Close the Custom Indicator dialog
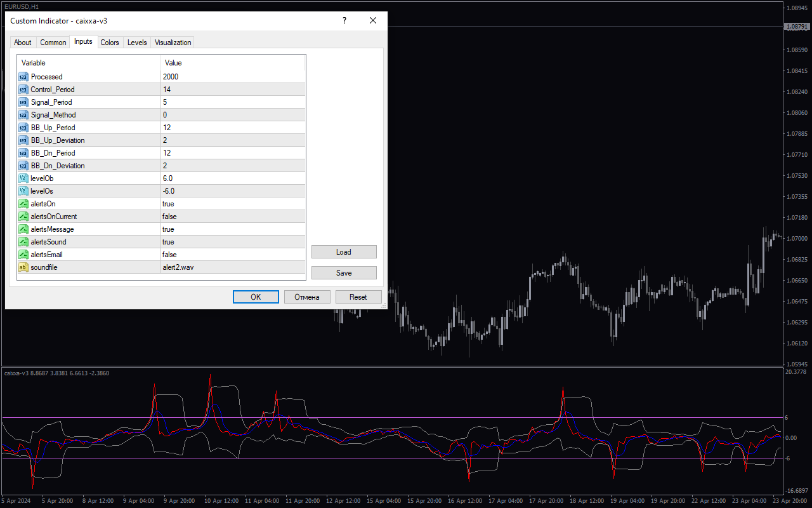 pos(373,20)
